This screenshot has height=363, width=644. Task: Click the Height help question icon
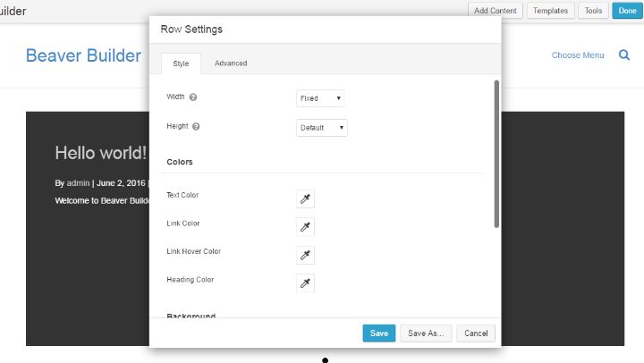(196, 126)
